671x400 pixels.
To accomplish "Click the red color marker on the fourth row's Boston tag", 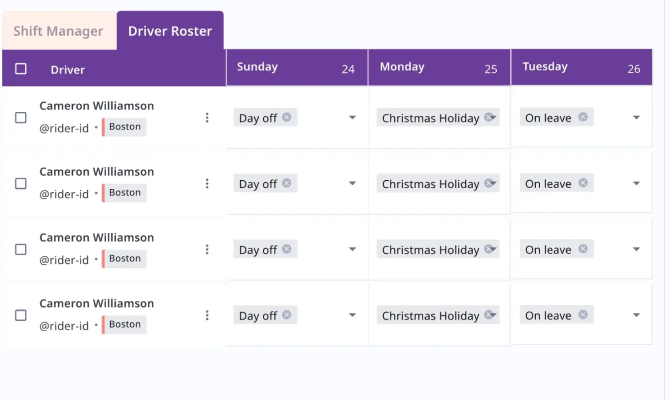I will click(104, 324).
